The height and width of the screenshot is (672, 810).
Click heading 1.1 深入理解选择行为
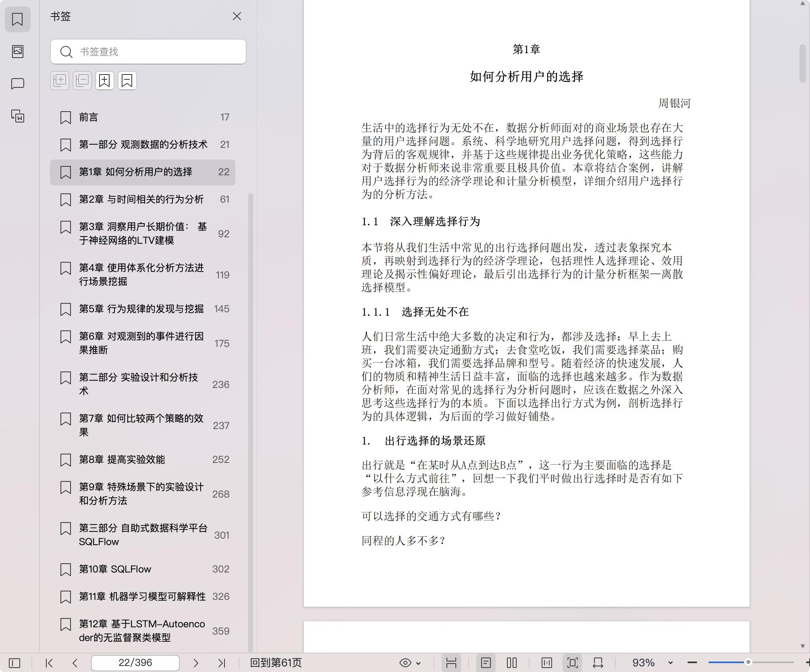click(x=421, y=222)
